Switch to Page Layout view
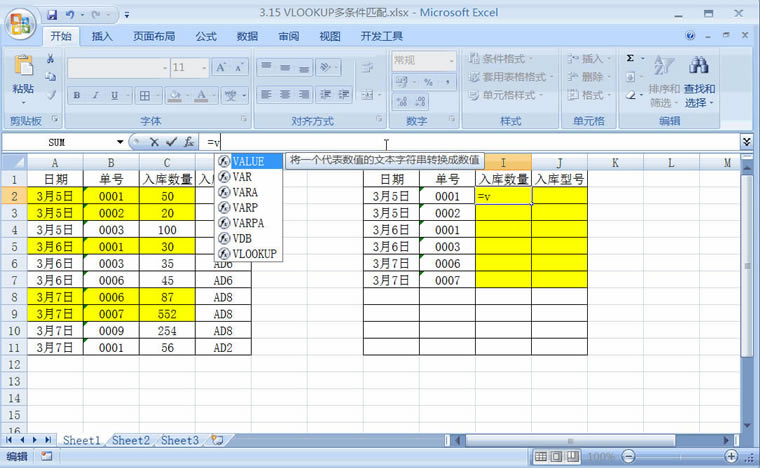This screenshot has height=468, width=760. [x=556, y=456]
